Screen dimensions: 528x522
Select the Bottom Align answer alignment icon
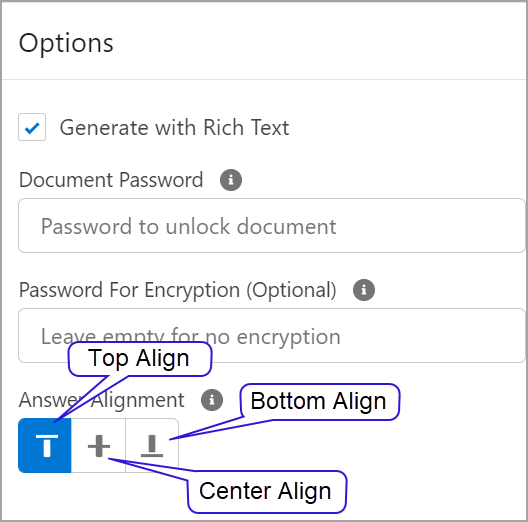point(152,446)
